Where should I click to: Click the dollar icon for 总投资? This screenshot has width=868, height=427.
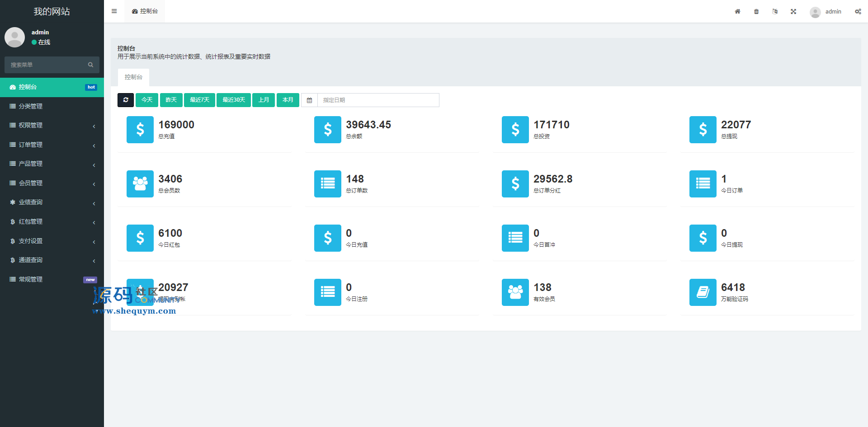[x=515, y=130]
